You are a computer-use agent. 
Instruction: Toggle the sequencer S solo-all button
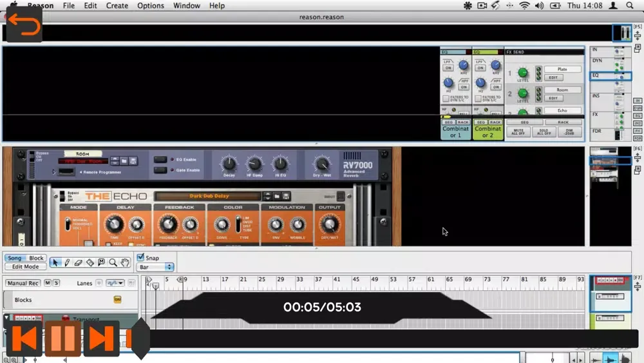pos(56,283)
